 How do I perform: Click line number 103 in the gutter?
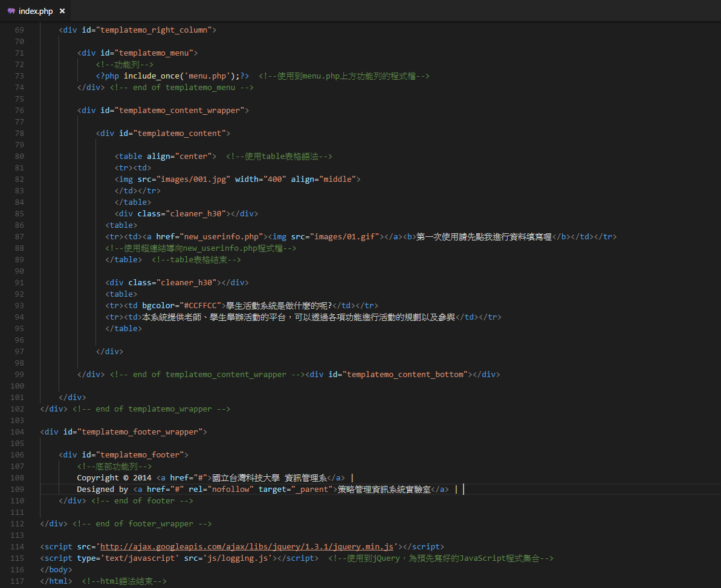(17, 421)
